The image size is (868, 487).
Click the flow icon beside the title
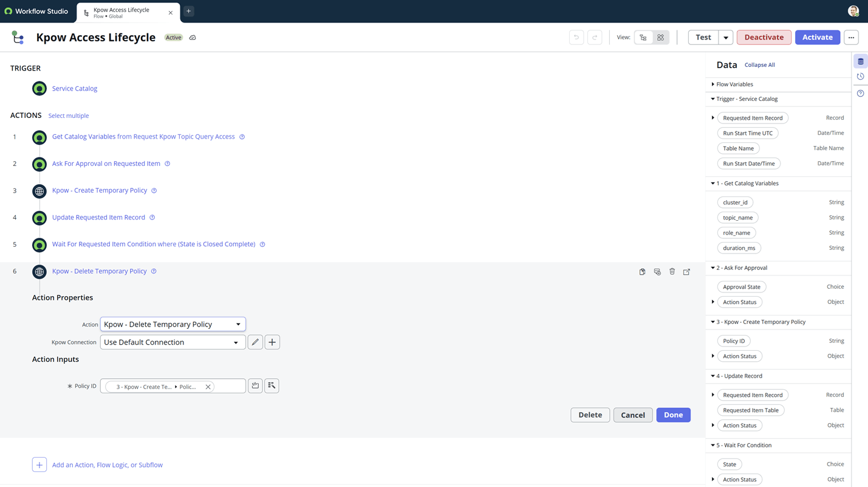(18, 38)
